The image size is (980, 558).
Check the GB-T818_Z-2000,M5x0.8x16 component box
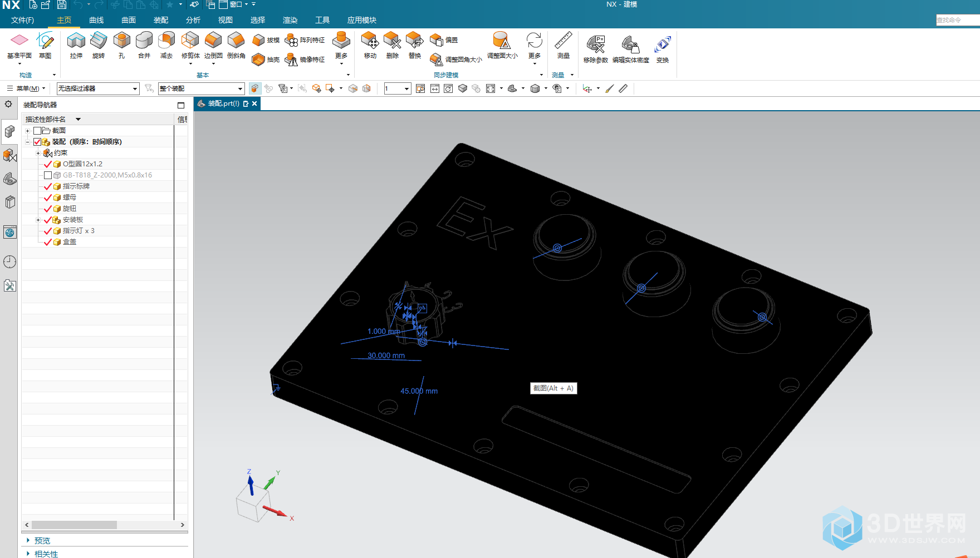pyautogui.click(x=48, y=175)
